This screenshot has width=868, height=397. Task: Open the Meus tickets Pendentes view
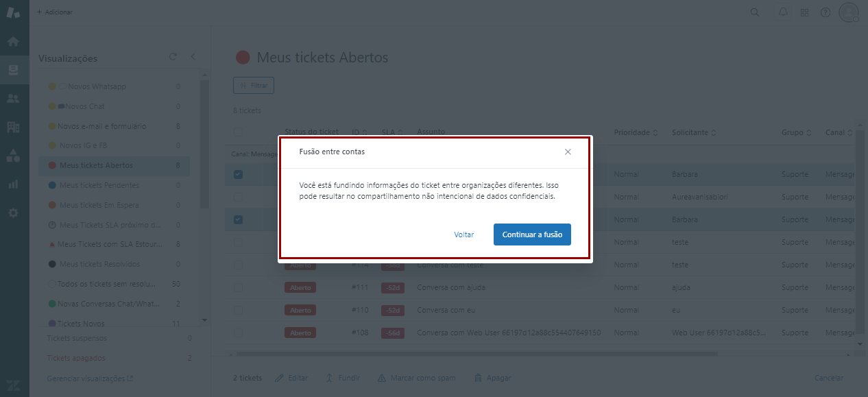[99, 185]
